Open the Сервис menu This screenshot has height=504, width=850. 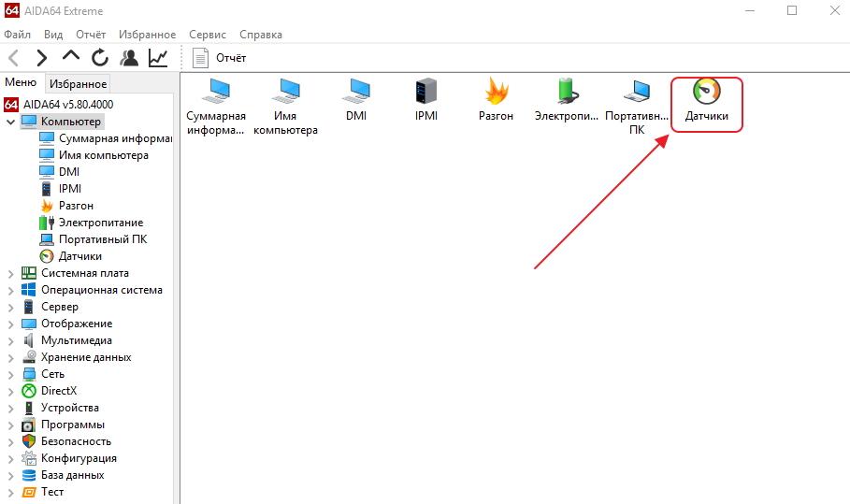point(208,35)
